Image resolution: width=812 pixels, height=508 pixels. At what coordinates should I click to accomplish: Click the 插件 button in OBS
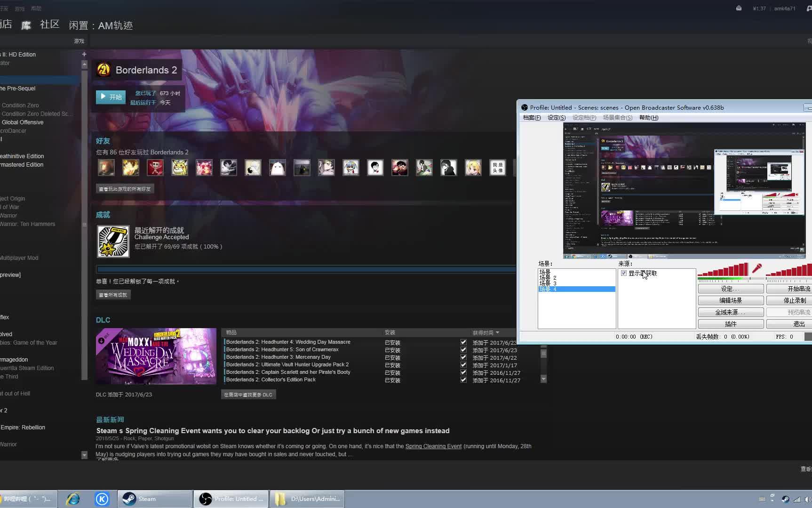pos(731,324)
